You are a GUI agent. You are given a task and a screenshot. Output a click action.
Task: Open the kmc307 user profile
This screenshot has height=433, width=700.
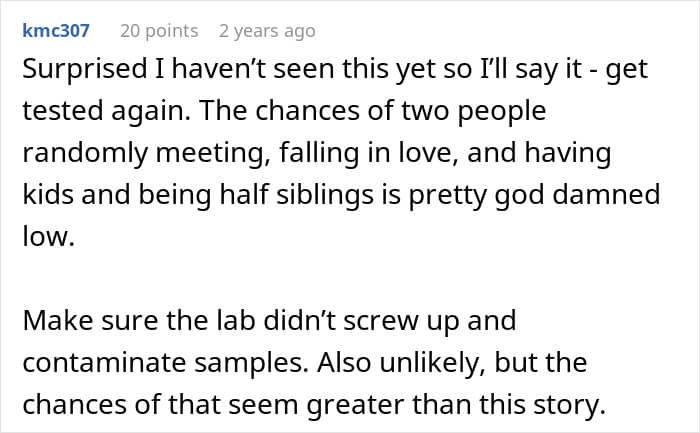coord(56,30)
